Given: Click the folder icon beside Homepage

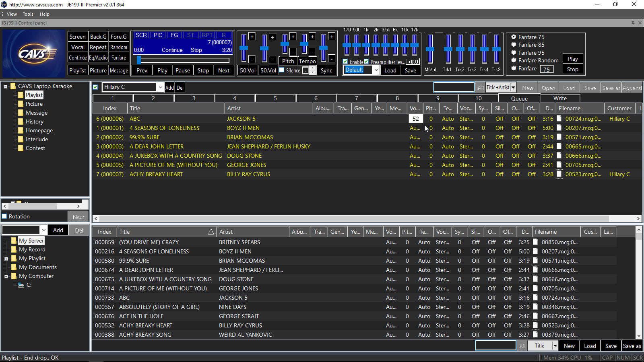Looking at the screenshot, I should (21, 130).
